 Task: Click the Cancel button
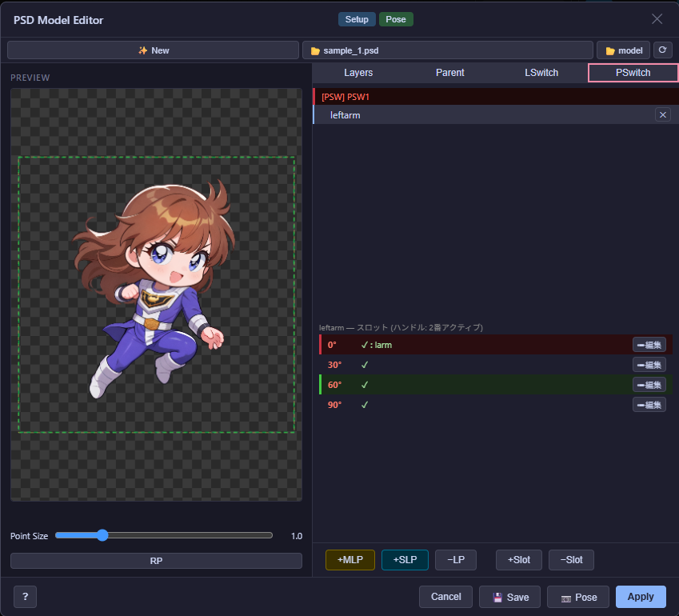click(x=445, y=597)
